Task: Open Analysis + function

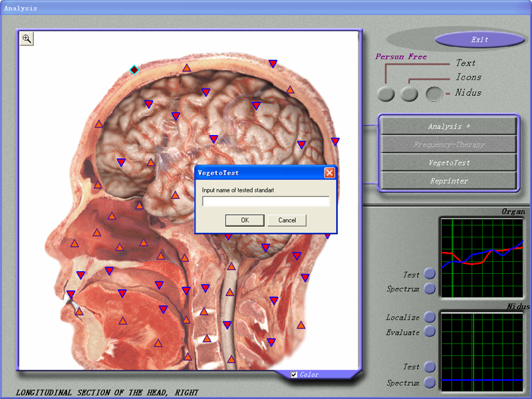Action: coord(448,126)
